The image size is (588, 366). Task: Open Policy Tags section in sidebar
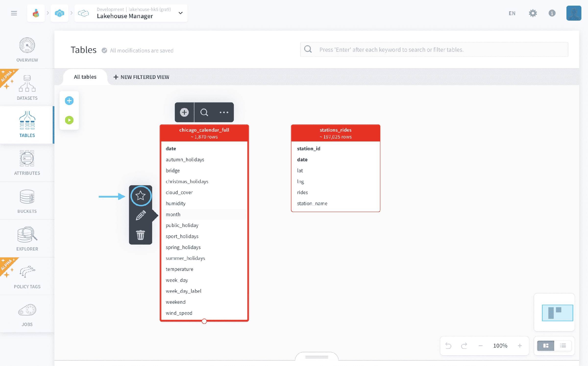pyautogui.click(x=27, y=276)
